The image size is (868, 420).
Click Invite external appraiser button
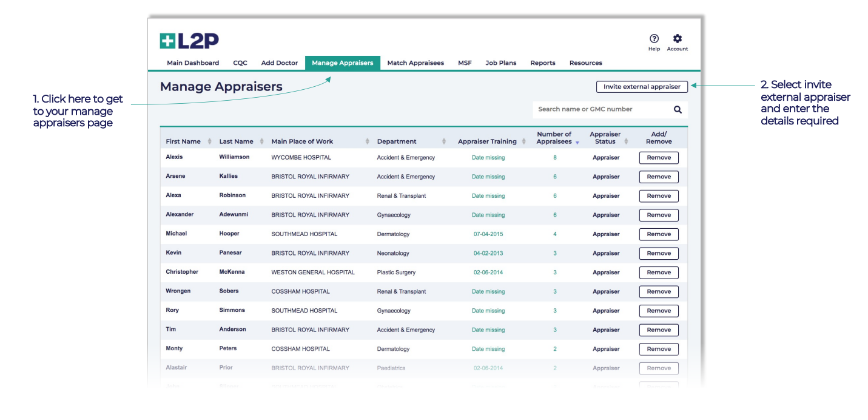pyautogui.click(x=642, y=87)
